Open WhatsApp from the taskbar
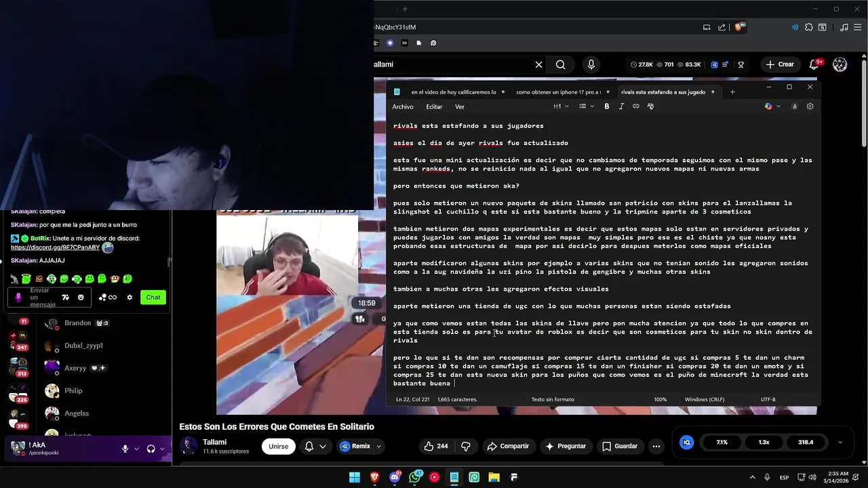Screen dimensions: 868x488 [x=414, y=477]
